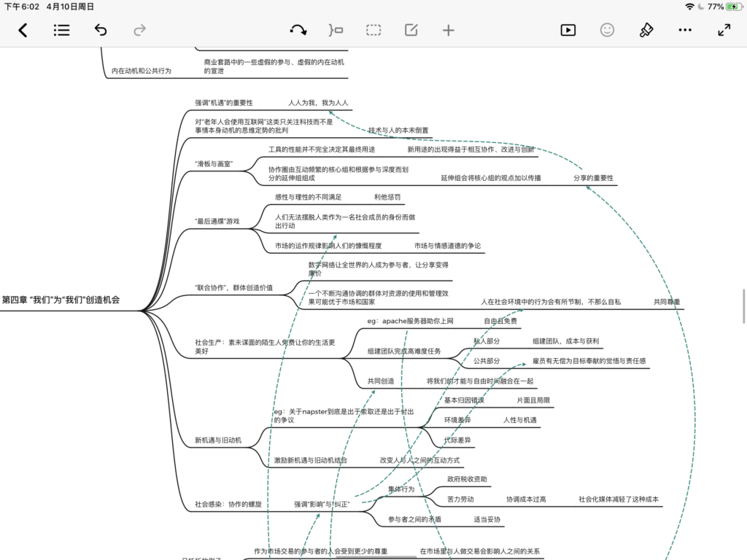This screenshot has height=560, width=747.
Task: Add a relationship arrow between topics
Action: pos(298,31)
